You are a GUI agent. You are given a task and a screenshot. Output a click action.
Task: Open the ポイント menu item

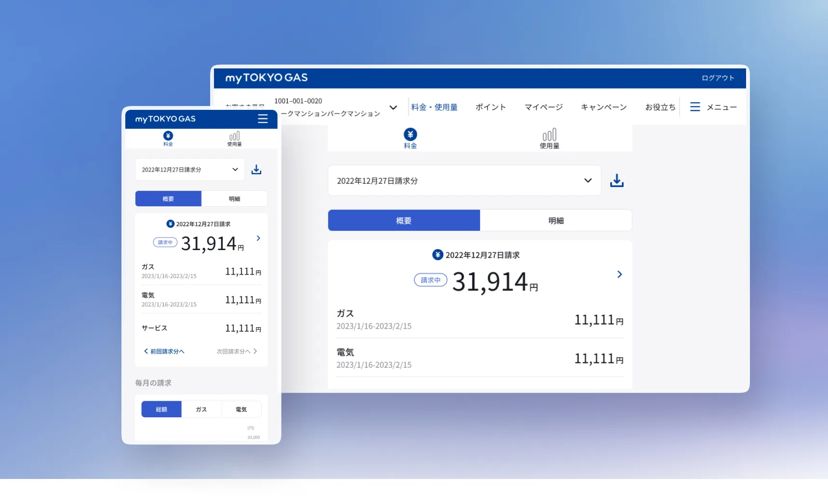(x=491, y=107)
